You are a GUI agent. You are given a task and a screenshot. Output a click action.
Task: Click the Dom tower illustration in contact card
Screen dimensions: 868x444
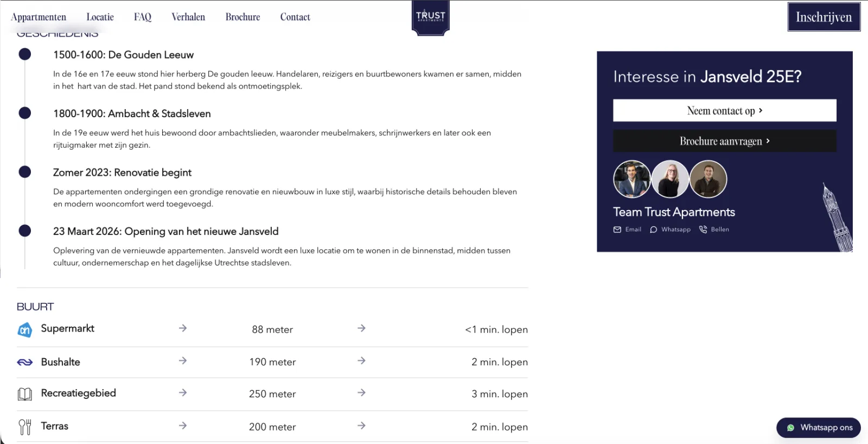tap(837, 217)
